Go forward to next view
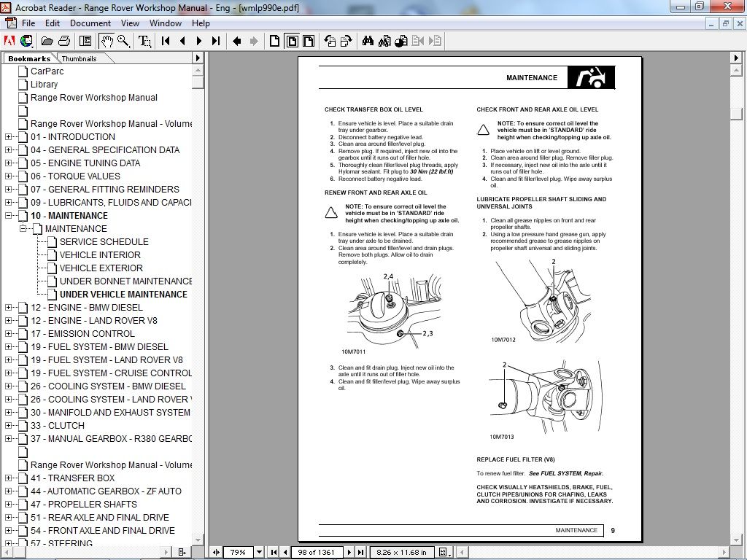The image size is (747, 560). pos(254,41)
